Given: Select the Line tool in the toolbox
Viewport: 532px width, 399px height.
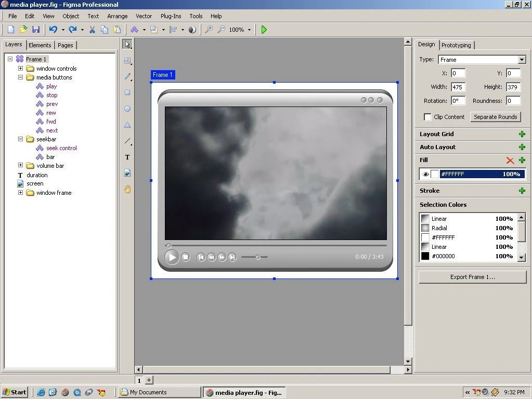Looking at the screenshot, I should 127,141.
